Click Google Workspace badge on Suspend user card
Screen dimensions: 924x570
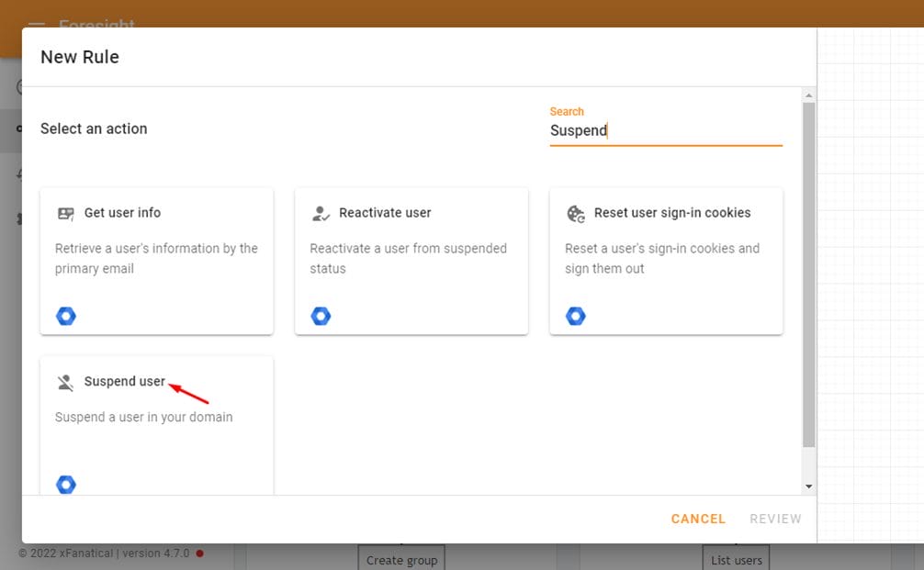point(66,485)
